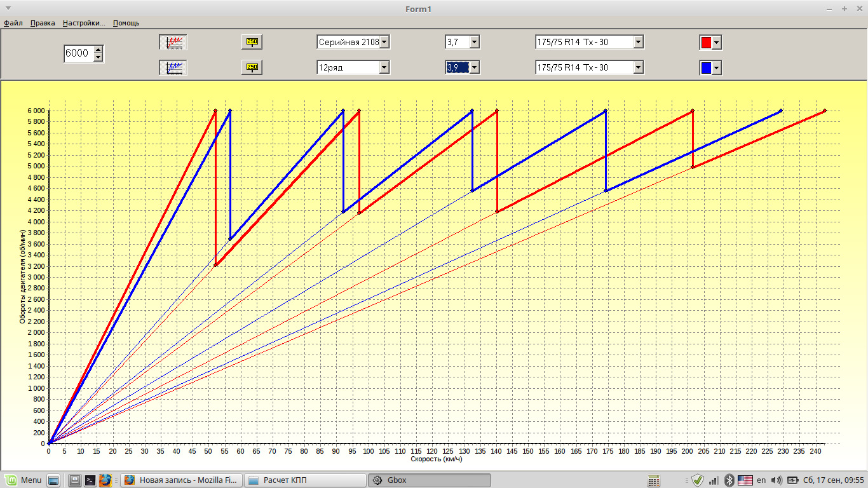Click the red row 250 speed marker icon

252,42
